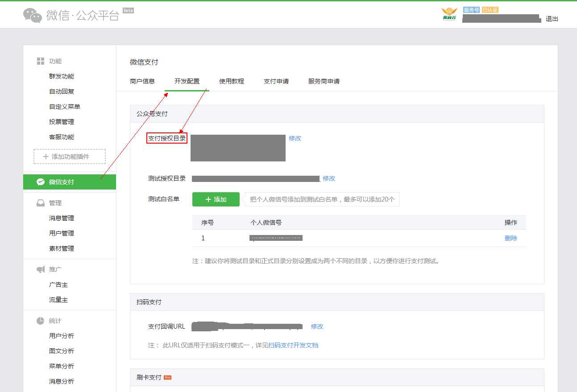This screenshot has width=577, height=392.
Task: Click the 推广 megaphone icon in sidebar
Action: [41, 269]
